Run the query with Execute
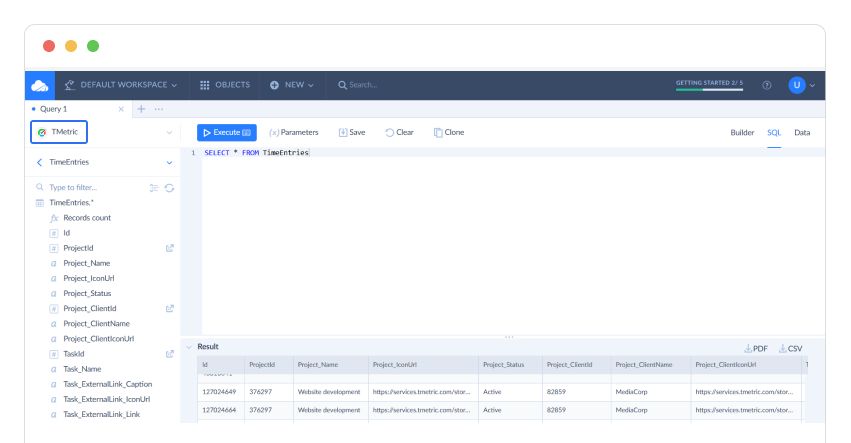 pyautogui.click(x=226, y=132)
